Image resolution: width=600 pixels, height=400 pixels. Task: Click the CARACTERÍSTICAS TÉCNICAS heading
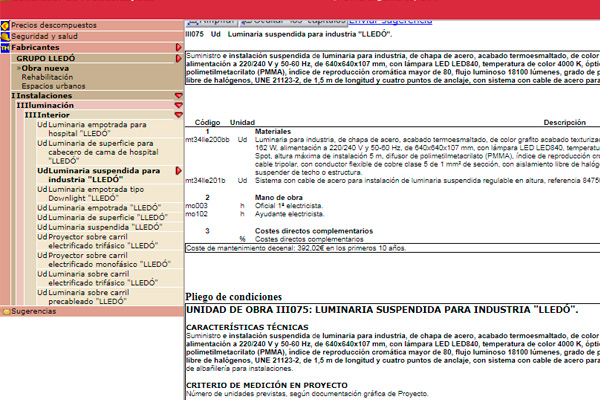pyautogui.click(x=247, y=327)
